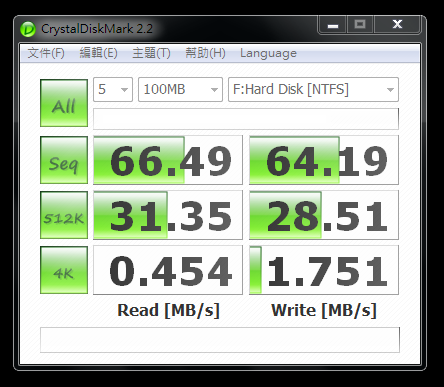Open the 編輯(E) menu
Image resolution: width=444 pixels, height=387 pixels.
[x=98, y=53]
